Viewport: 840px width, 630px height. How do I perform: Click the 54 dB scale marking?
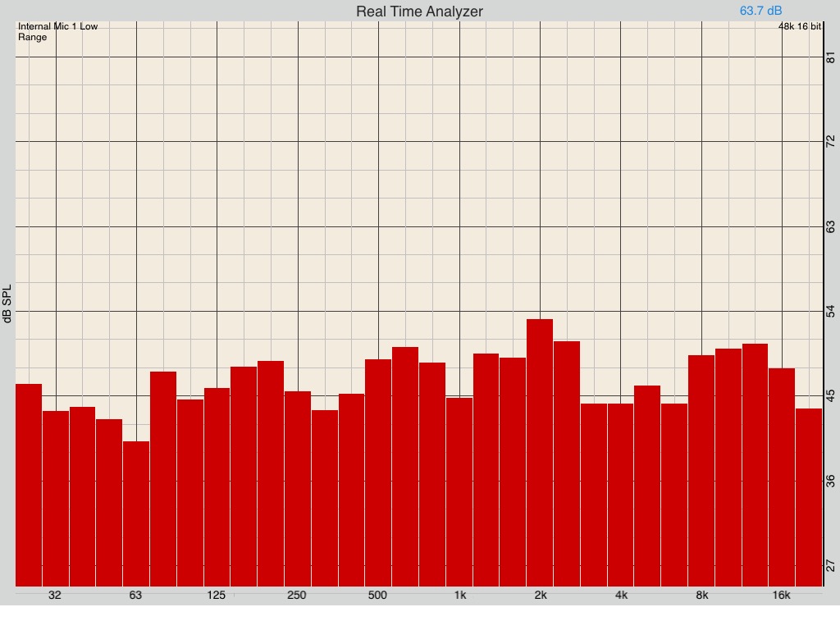[x=830, y=311]
